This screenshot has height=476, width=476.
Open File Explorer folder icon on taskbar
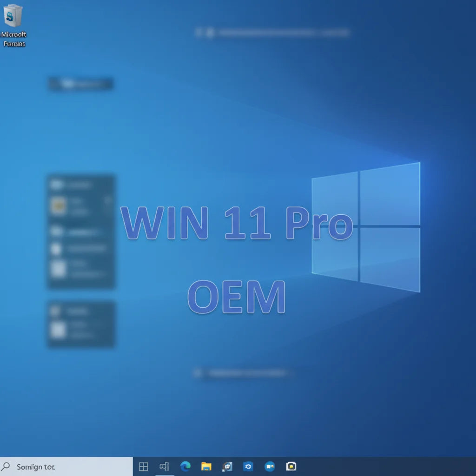point(206,466)
